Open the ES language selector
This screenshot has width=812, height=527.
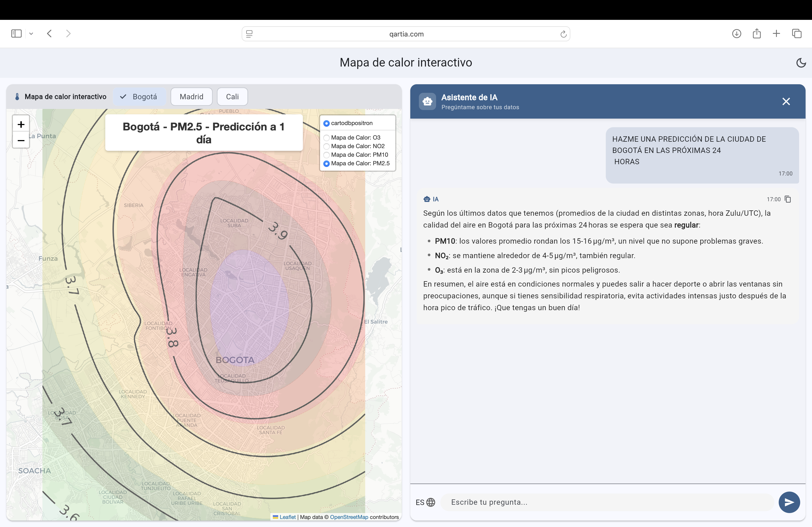[425, 502]
